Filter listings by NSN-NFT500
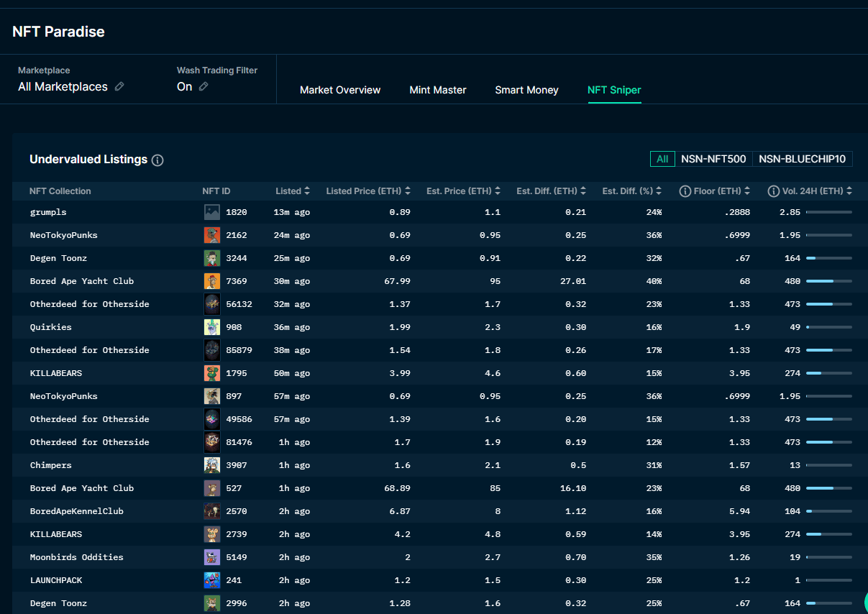The height and width of the screenshot is (614, 868). point(713,159)
